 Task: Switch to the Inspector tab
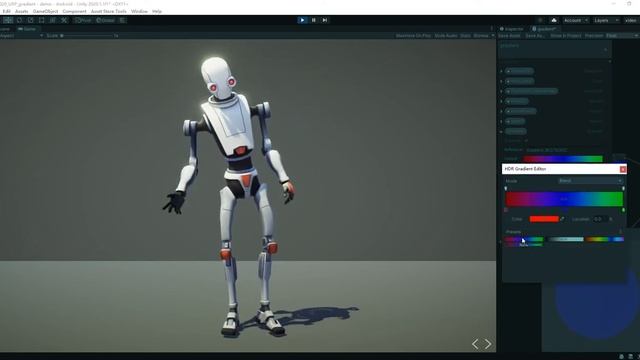[512, 29]
